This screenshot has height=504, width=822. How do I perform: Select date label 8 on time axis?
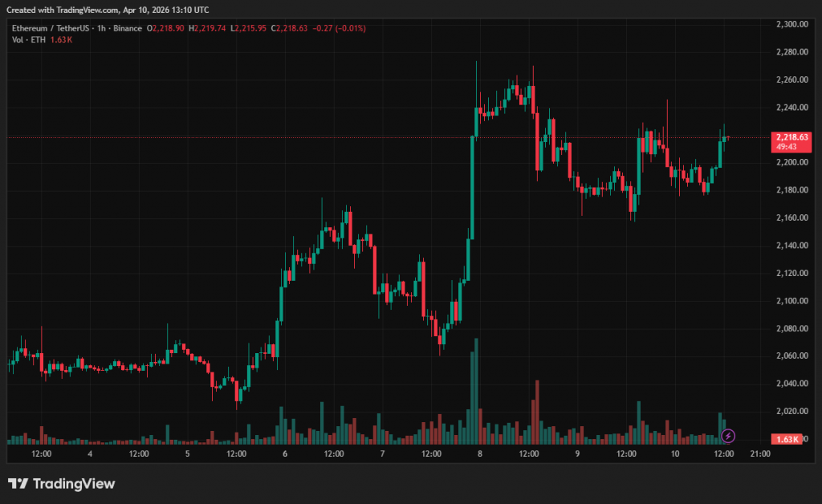[479, 453]
